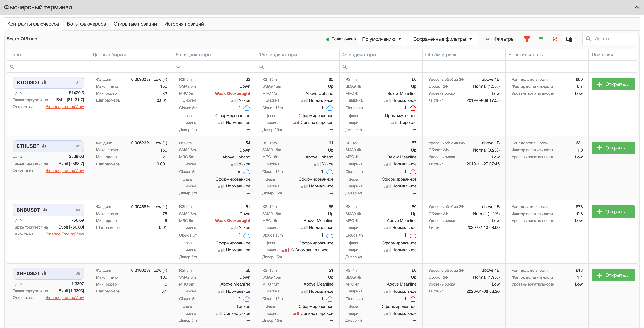The image size is (644, 328).
Task: Click Открыть button for BNBUSDT
Action: point(613,212)
